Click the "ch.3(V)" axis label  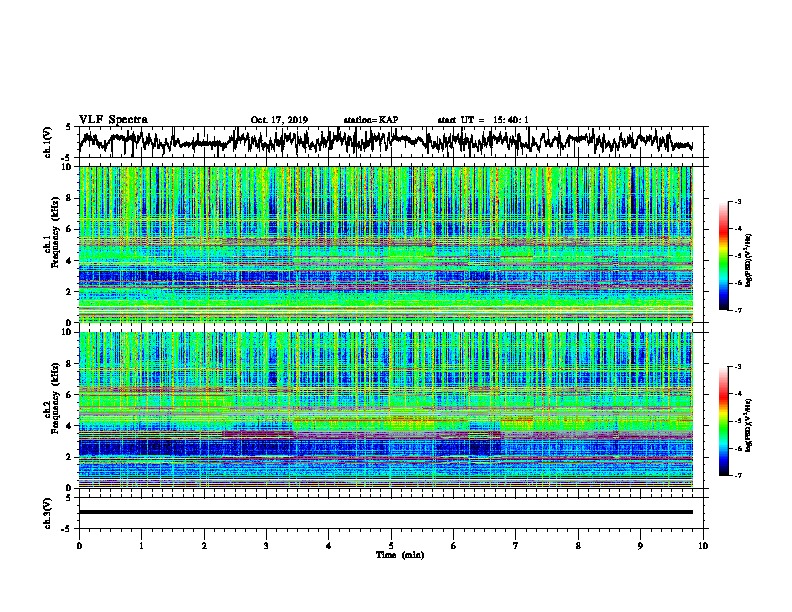[x=48, y=513]
